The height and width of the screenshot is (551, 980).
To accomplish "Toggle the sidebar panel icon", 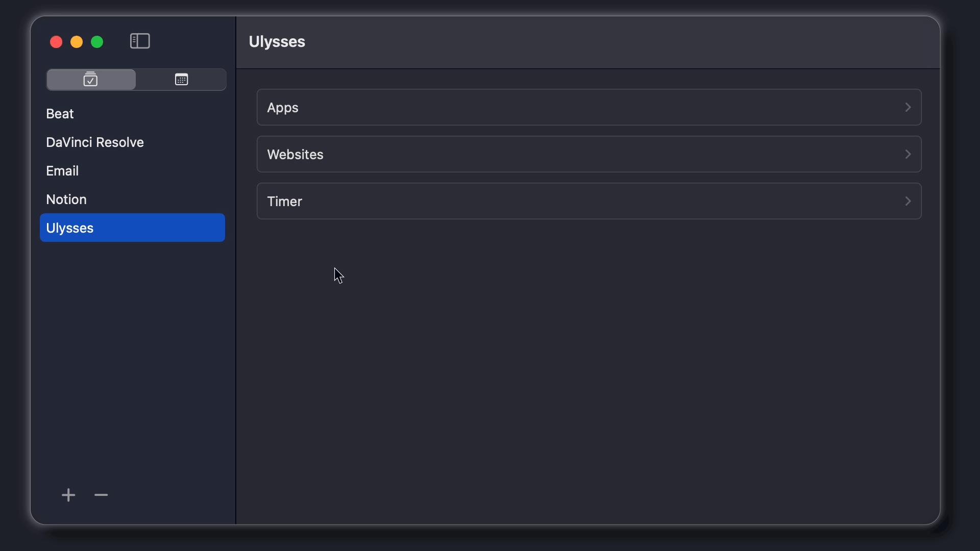I will pyautogui.click(x=140, y=41).
